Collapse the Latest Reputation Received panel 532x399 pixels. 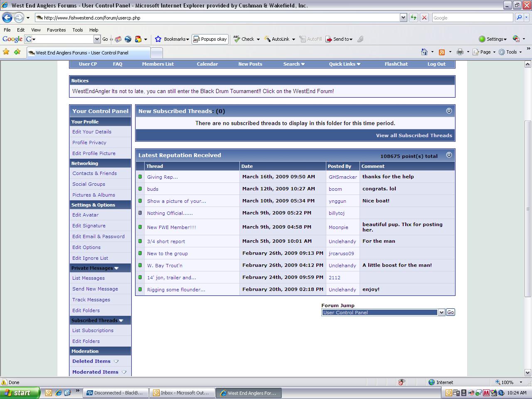tap(449, 155)
